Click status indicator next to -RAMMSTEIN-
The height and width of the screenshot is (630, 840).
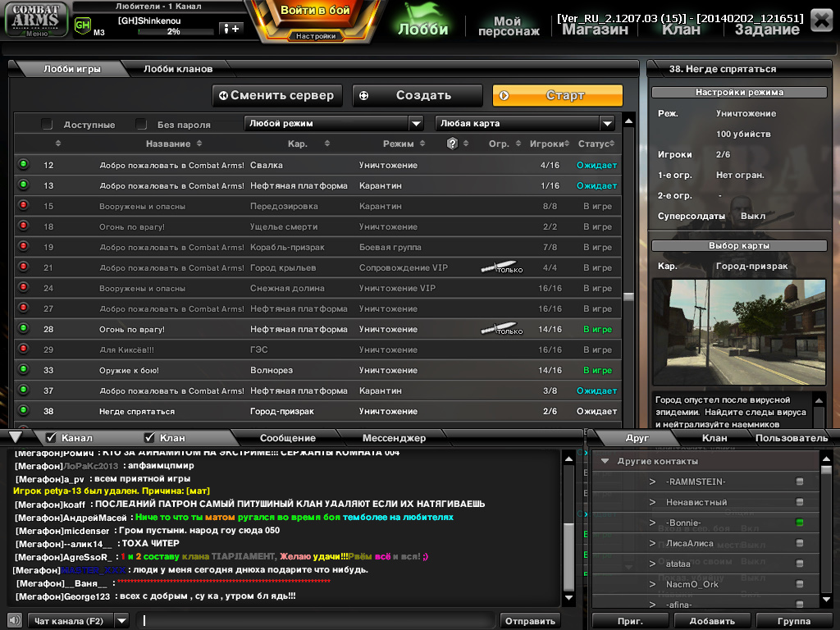click(x=800, y=481)
